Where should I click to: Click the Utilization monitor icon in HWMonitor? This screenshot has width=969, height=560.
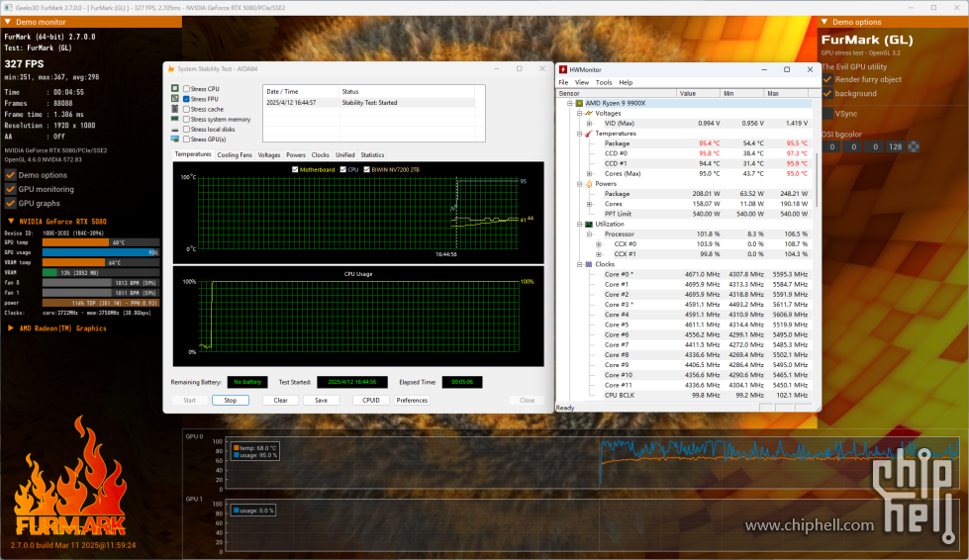(x=589, y=225)
